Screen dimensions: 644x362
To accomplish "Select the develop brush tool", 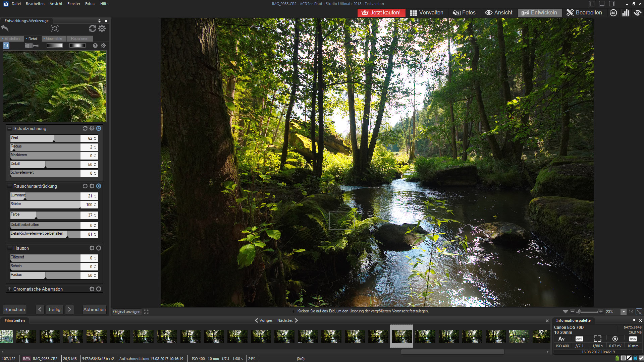I will [x=32, y=46].
